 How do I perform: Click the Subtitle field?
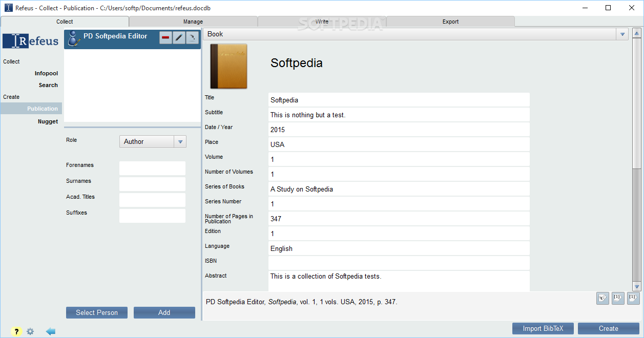pyautogui.click(x=399, y=115)
